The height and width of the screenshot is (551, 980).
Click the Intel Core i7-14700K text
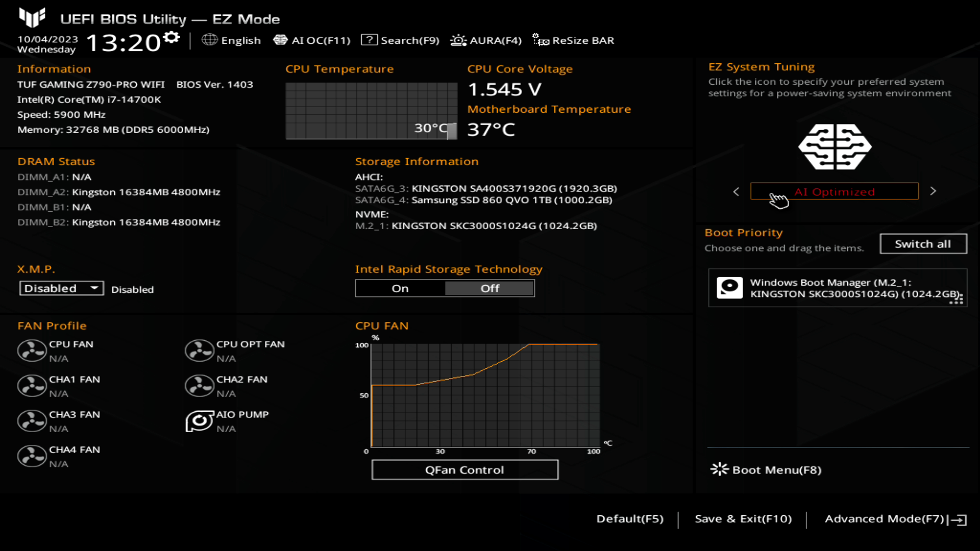89,99
